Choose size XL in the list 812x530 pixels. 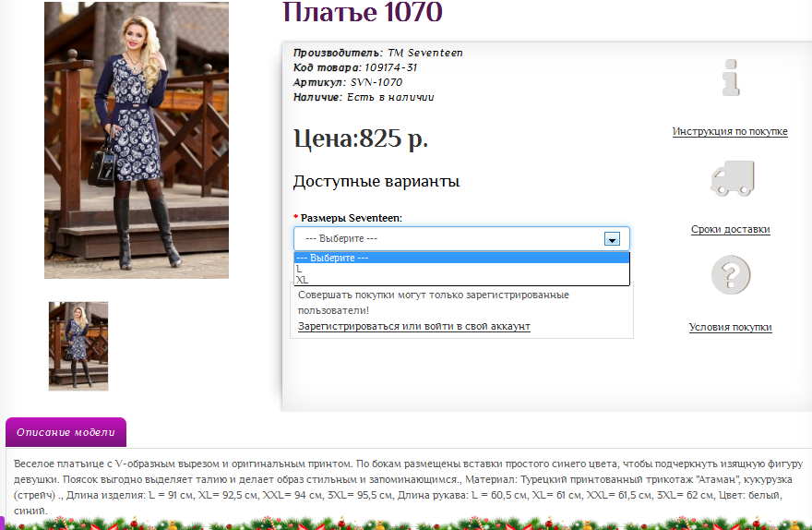point(461,280)
